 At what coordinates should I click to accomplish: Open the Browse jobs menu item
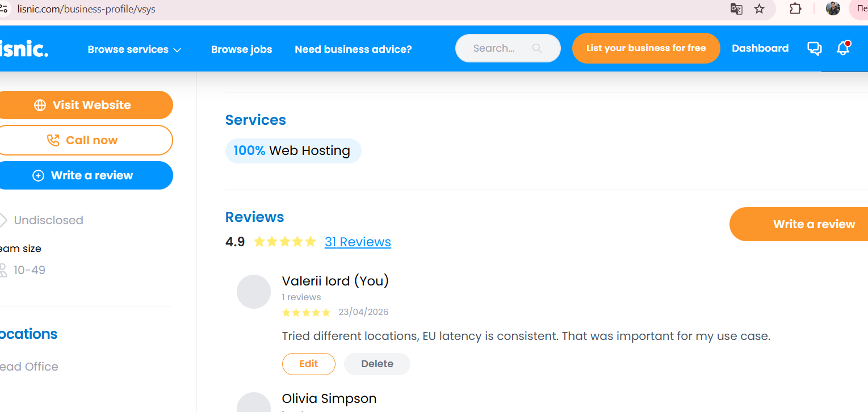pos(241,49)
